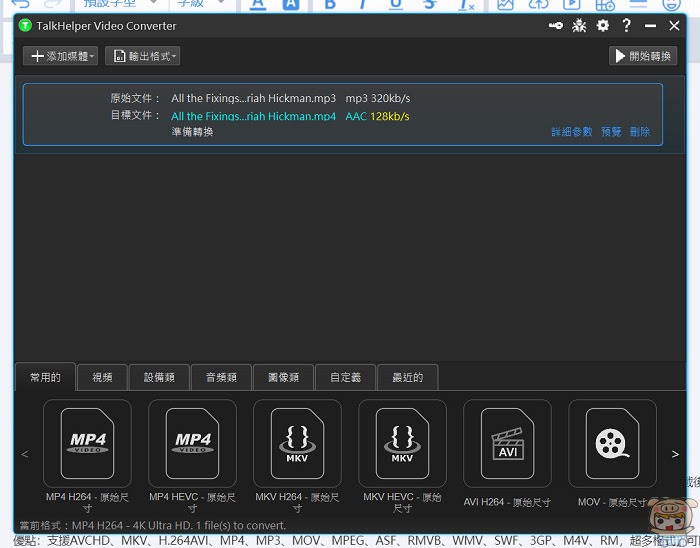This screenshot has width=700, height=548.
Task: Toggle strikethrough in the background editor toolbar
Action: (429, 4)
